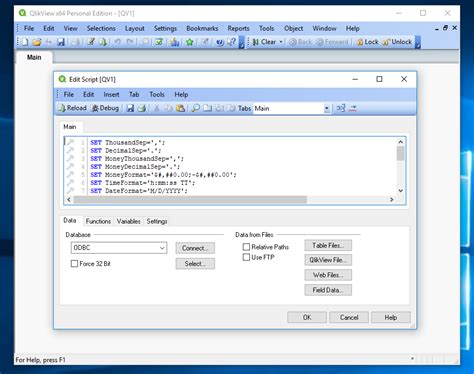Image resolution: width=474 pixels, height=374 pixels.
Task: Click the Open document folder icon
Action: (37, 42)
